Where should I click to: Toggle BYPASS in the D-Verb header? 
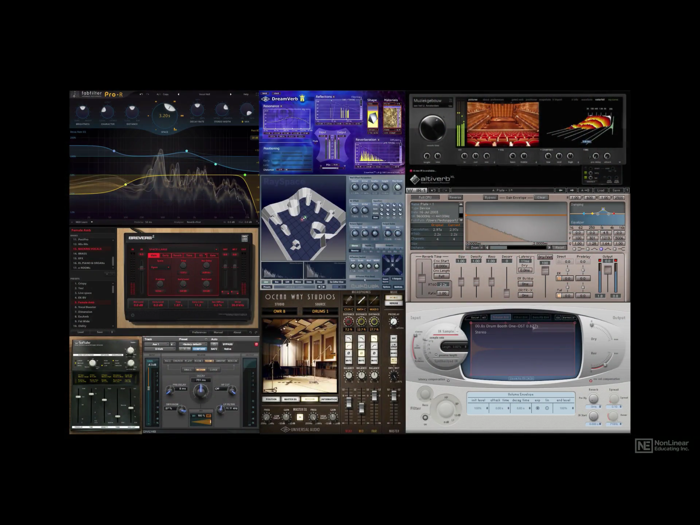pyautogui.click(x=228, y=344)
